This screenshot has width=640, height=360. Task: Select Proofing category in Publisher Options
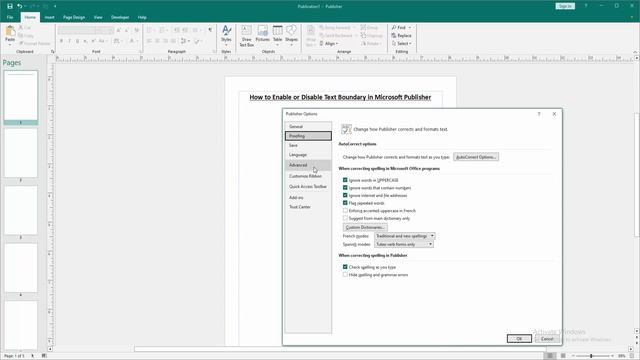tap(308, 136)
